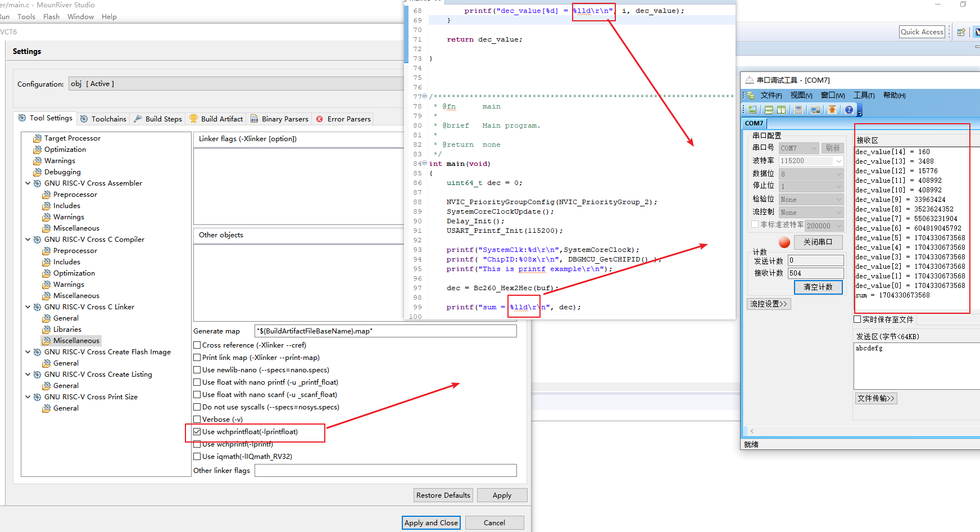Click the new connection icon in serial tool toolbar
Image resolution: width=980 pixels, height=532 pixels.
pos(752,110)
